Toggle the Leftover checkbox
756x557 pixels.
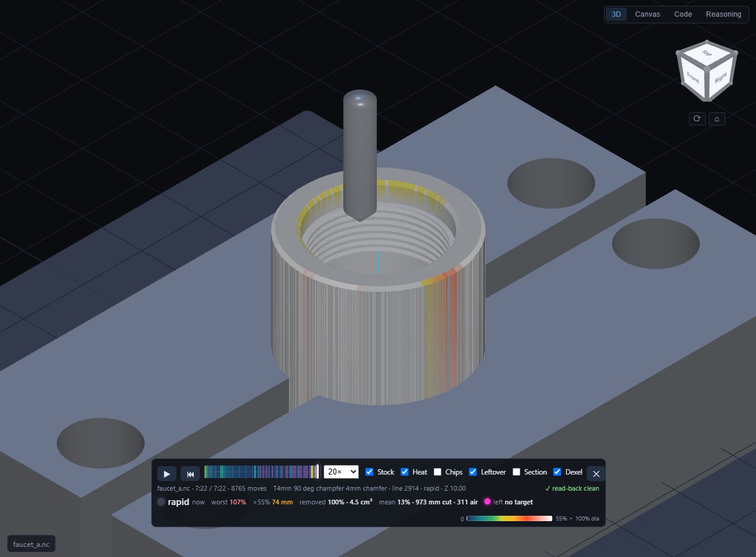(473, 472)
